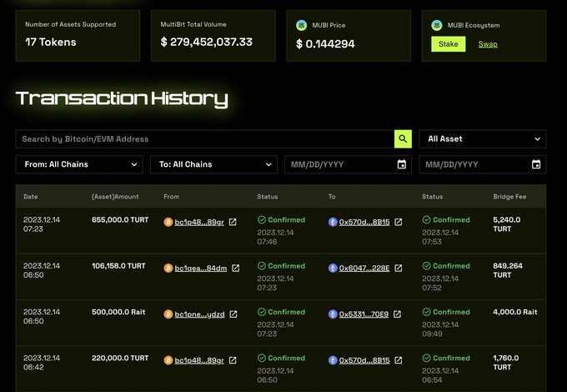Screen dimensions: 567x392
Task: Click calendar icon in second date field
Action: (x=536, y=164)
